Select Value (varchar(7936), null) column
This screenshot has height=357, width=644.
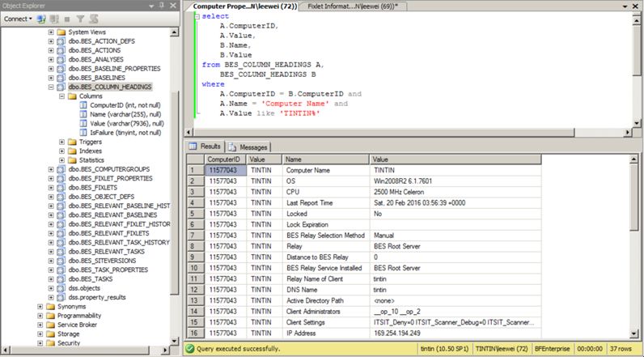[x=127, y=123]
